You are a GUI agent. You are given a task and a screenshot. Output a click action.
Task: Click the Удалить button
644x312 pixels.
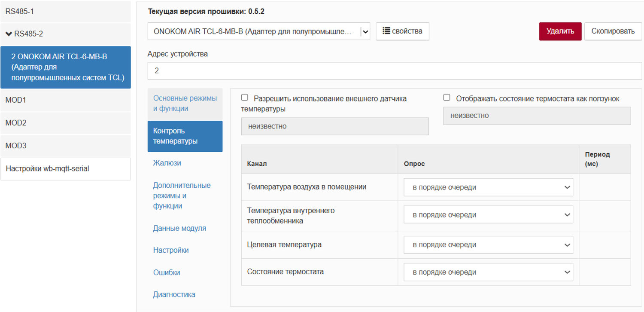[560, 31]
